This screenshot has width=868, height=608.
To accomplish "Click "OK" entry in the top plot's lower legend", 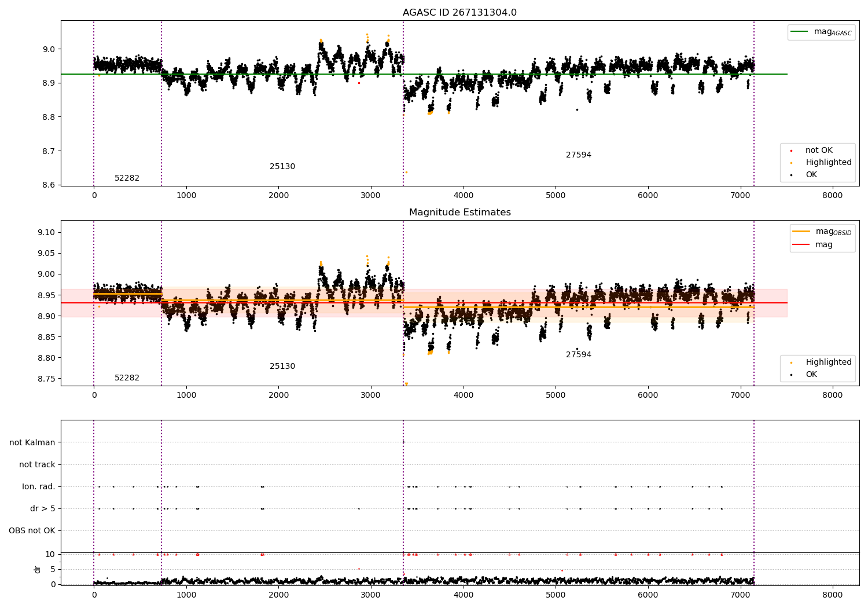I will 811,175.
